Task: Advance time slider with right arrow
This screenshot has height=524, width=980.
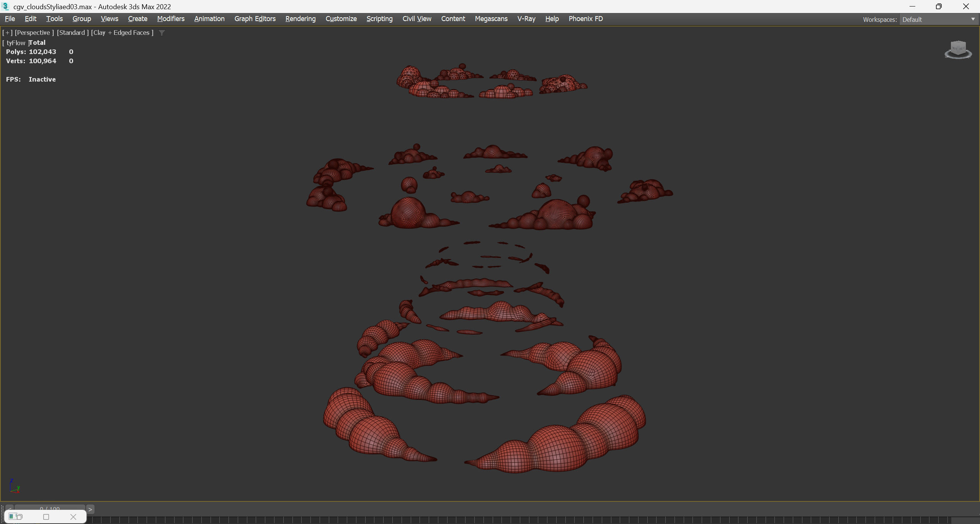Action: coord(90,509)
